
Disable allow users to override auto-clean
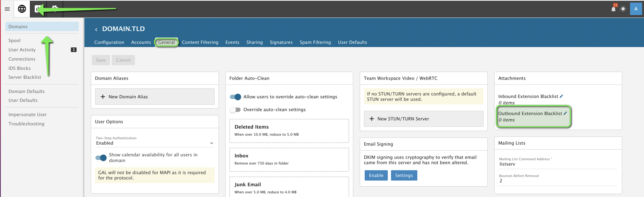tap(235, 97)
